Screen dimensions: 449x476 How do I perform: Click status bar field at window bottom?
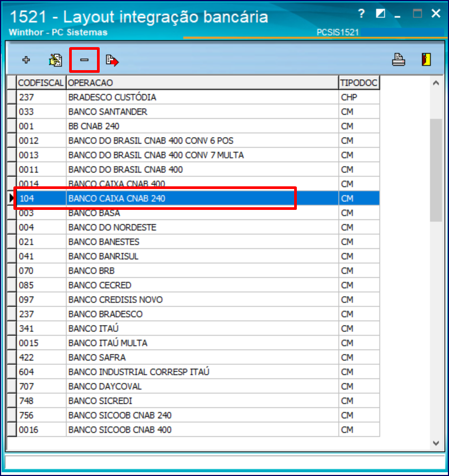coord(225,463)
